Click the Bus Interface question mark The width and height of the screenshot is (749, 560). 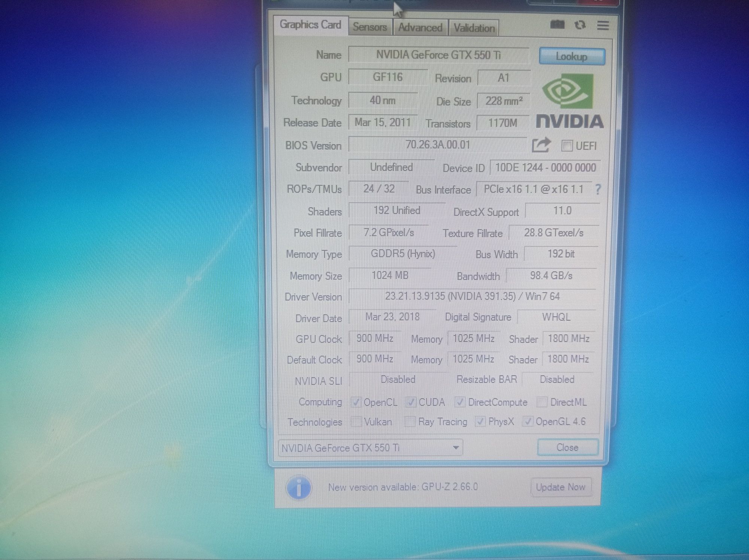point(598,189)
